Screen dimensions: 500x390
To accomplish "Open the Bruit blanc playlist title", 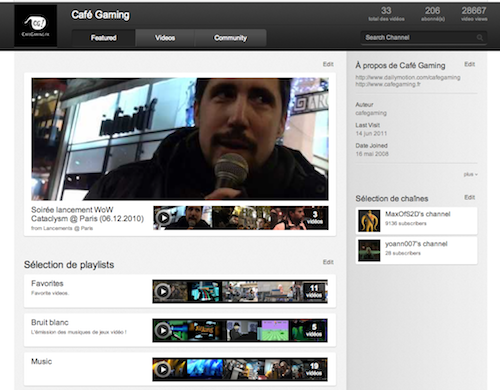I will 50,322.
